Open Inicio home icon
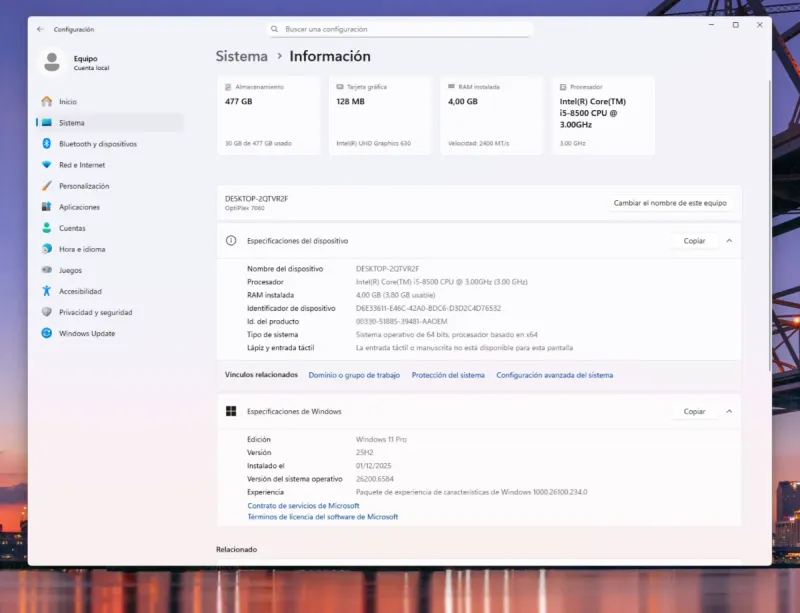The image size is (800, 613). [x=47, y=102]
